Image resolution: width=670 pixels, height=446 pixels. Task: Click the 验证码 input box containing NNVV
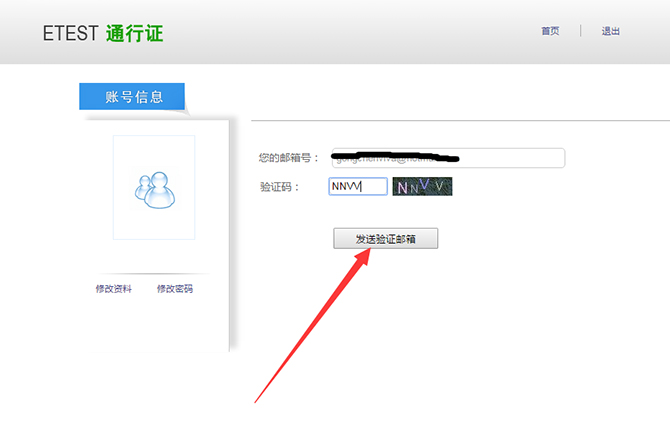coord(357,186)
